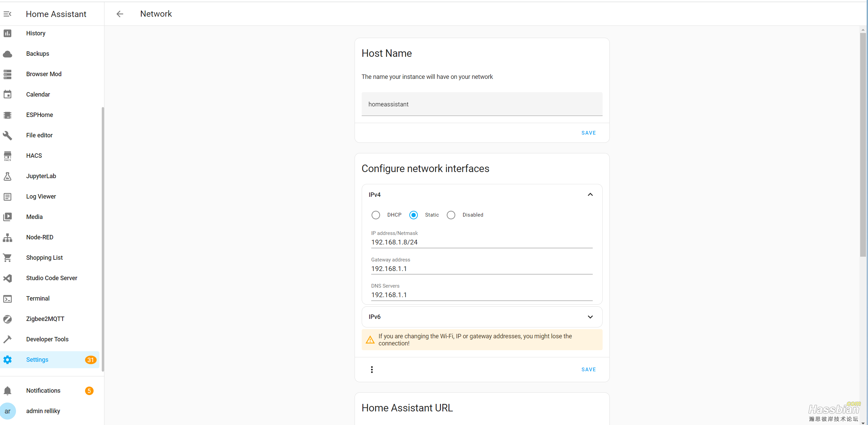
Task: Open the History menu item
Action: [50, 33]
